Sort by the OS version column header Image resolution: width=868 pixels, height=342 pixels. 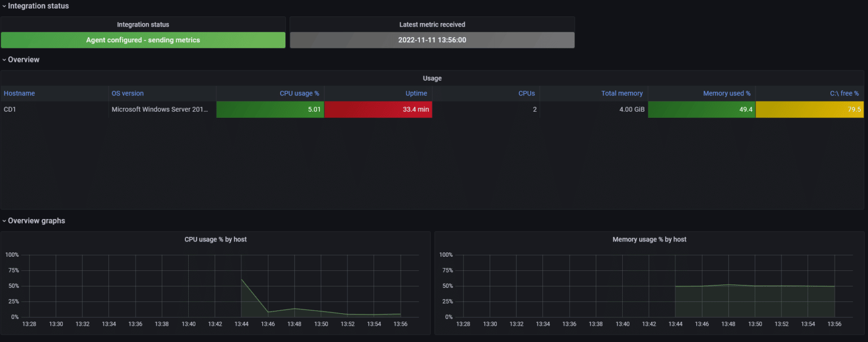(x=127, y=93)
